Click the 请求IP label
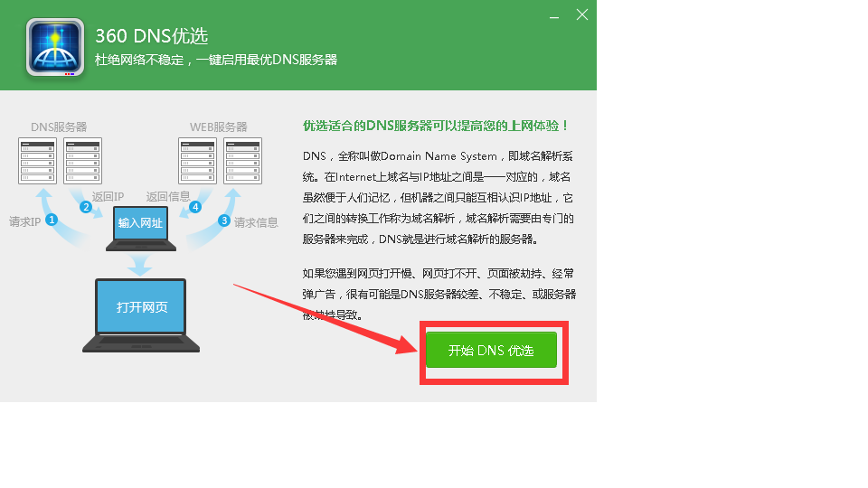The height and width of the screenshot is (488, 868). point(25,222)
